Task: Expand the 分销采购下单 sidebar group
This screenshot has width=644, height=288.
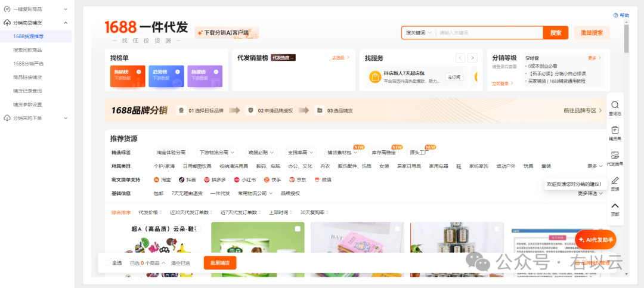Action: [66, 118]
